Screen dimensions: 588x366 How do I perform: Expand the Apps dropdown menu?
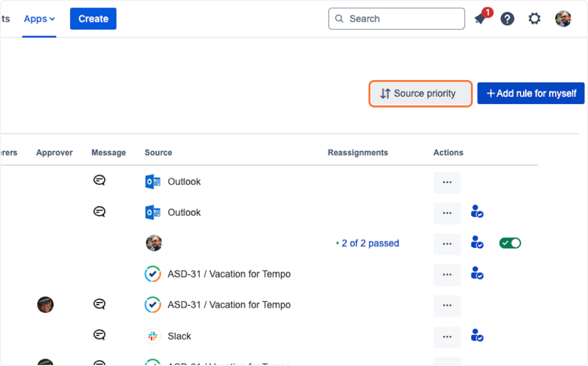[x=40, y=19]
